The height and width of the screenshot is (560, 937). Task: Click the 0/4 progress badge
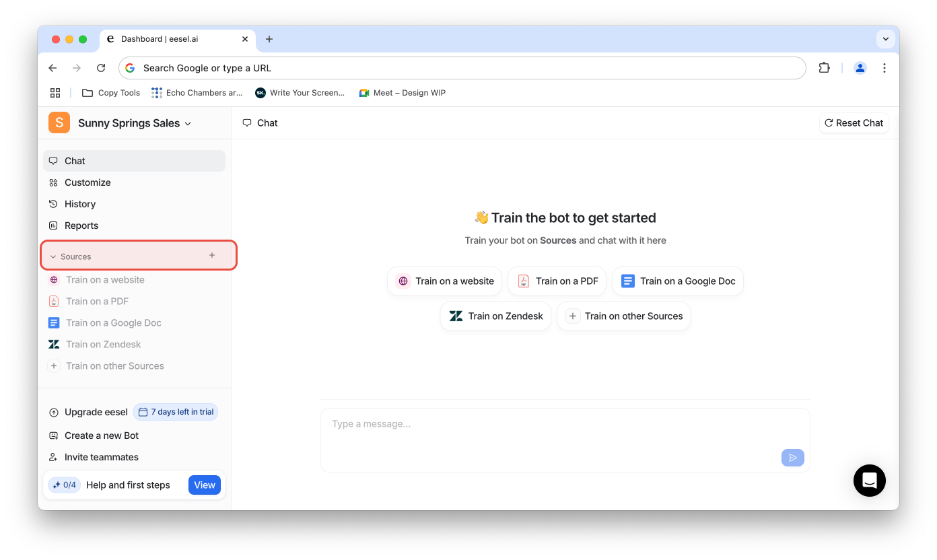65,485
